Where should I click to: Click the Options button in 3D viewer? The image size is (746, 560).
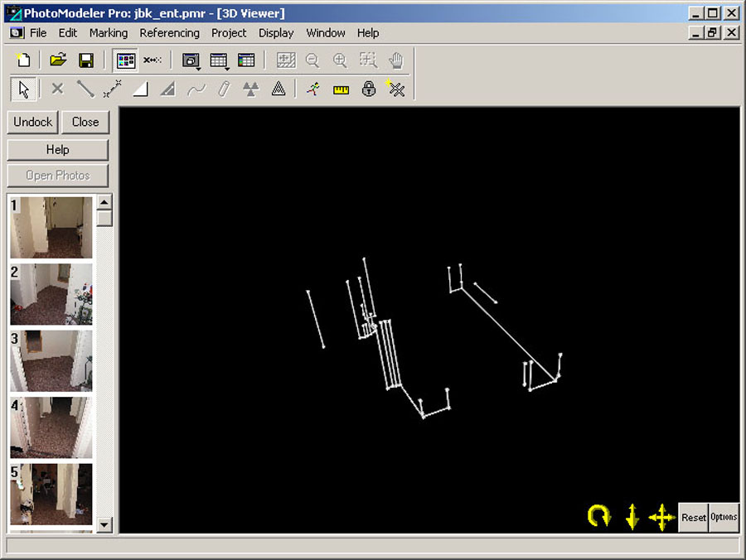724,517
